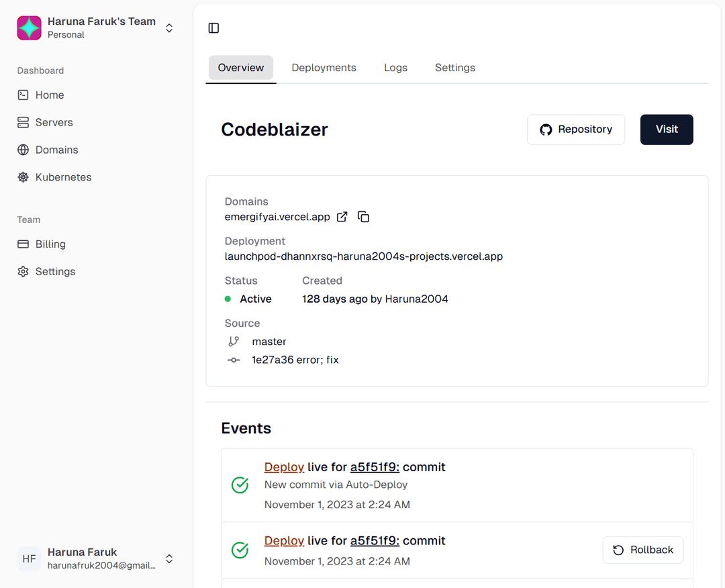Click the Haruna Faruk's Team logo
Viewport: 725px width, 588px height.
(x=29, y=28)
